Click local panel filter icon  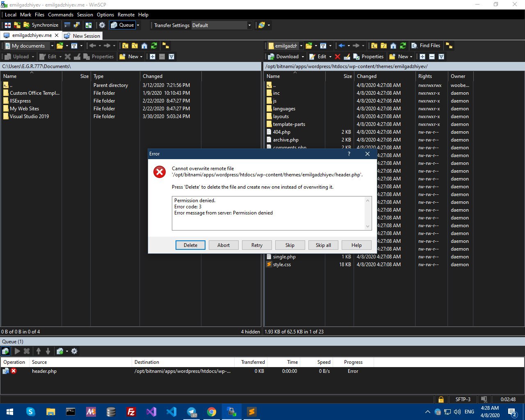(74, 46)
